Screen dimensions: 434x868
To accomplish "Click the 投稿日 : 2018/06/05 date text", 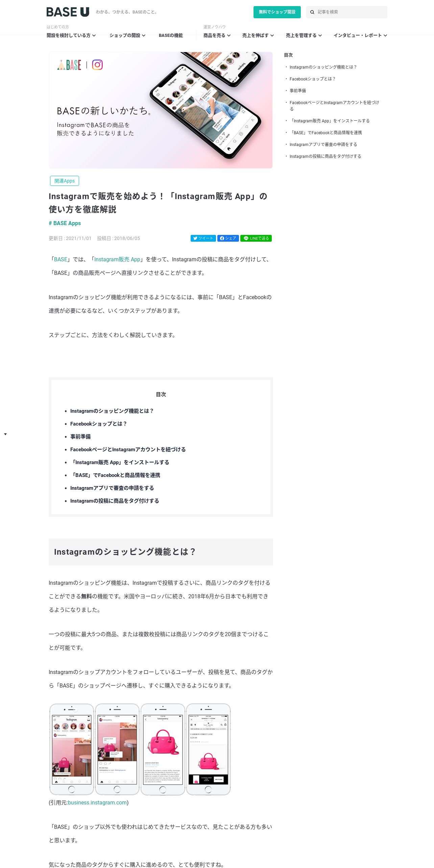I will [x=118, y=239].
